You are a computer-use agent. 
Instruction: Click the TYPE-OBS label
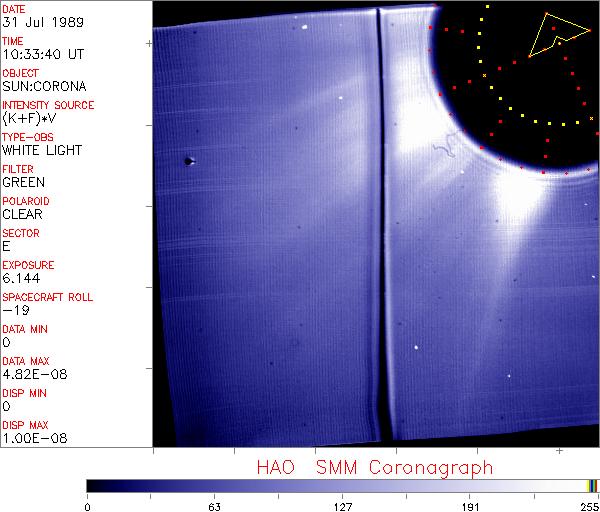(x=28, y=137)
